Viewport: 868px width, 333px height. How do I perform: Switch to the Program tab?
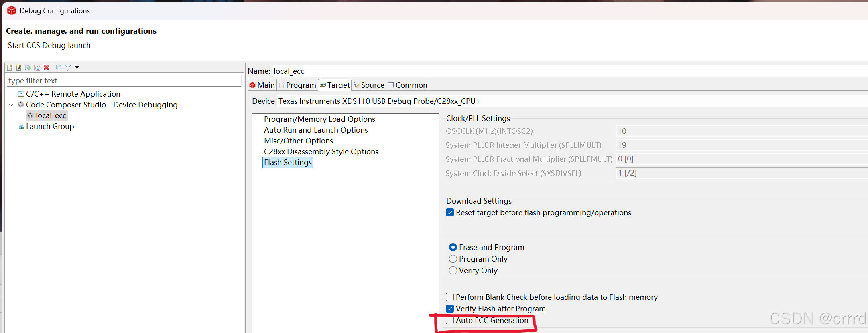pos(298,85)
